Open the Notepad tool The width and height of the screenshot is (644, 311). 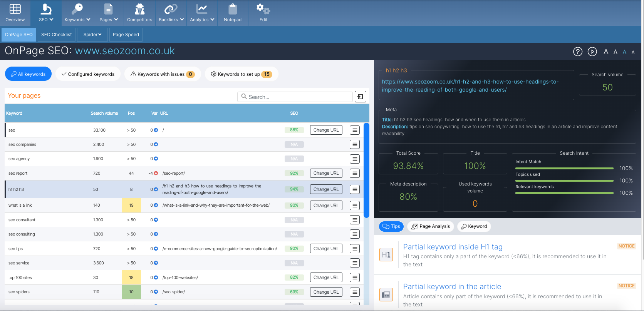tap(233, 13)
